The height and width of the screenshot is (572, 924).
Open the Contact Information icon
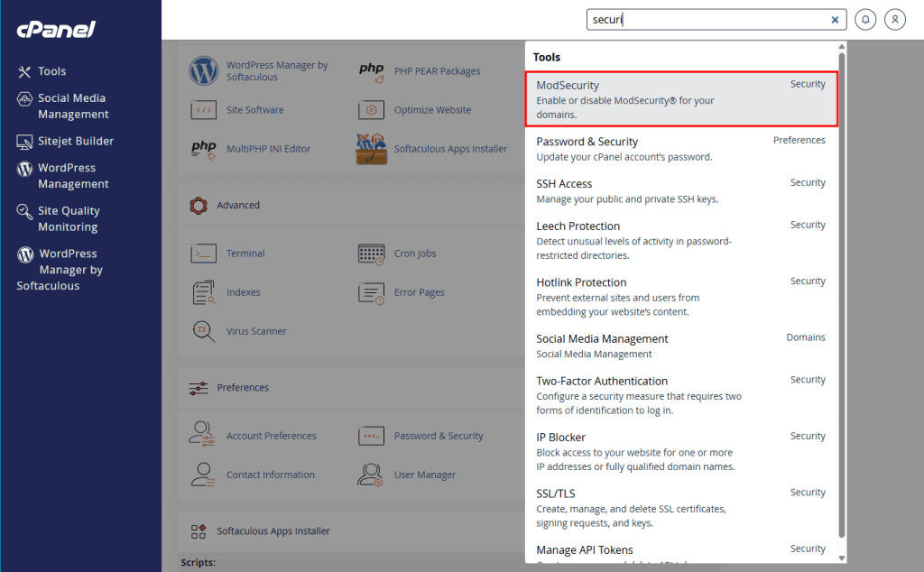pyautogui.click(x=203, y=475)
